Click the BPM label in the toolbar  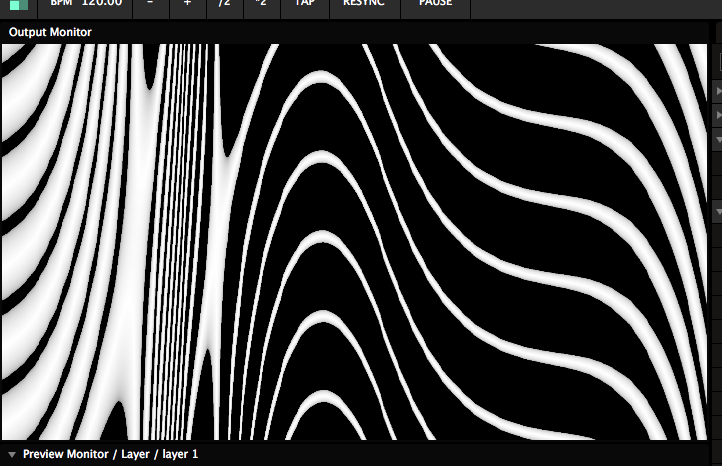[x=63, y=4]
